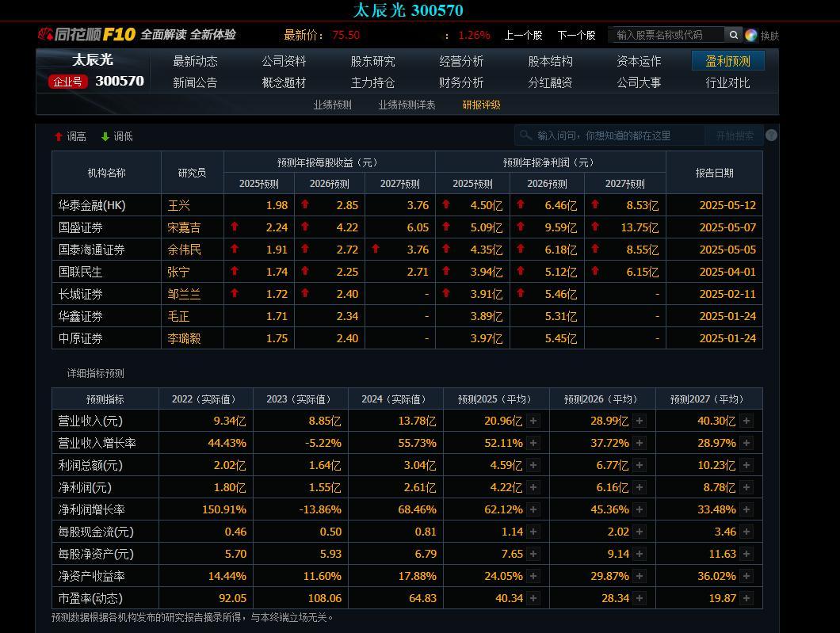Screen dimensions: 840x633
Task: Switch to 经营分析 tab
Action: (461, 61)
